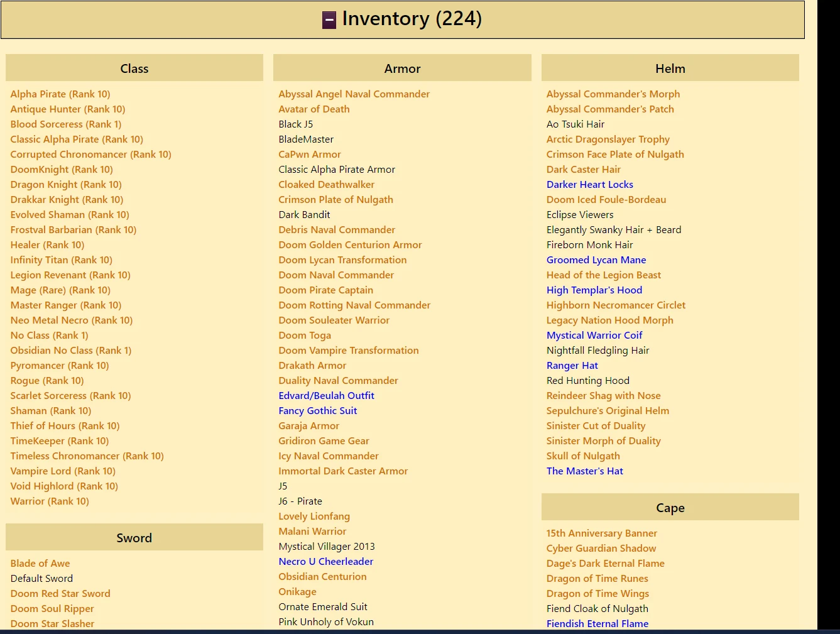Click Doom Pirate Captain link
The height and width of the screenshot is (634, 840).
click(326, 290)
